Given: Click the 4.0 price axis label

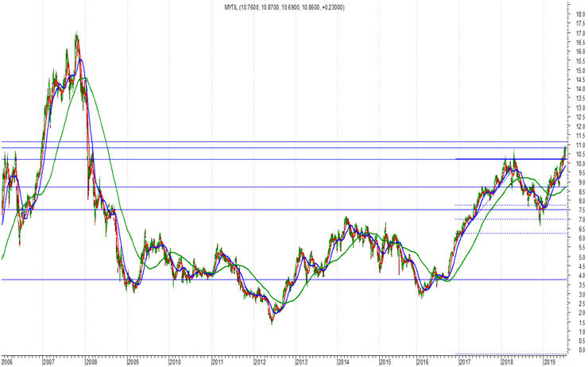Looking at the screenshot, I should pyautogui.click(x=582, y=276).
